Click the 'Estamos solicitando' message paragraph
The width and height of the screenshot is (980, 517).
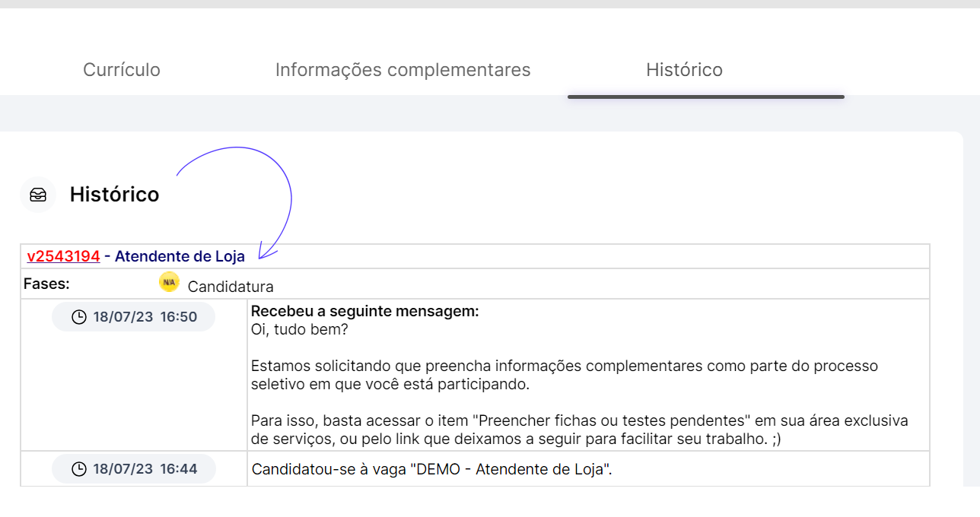pyautogui.click(x=565, y=375)
